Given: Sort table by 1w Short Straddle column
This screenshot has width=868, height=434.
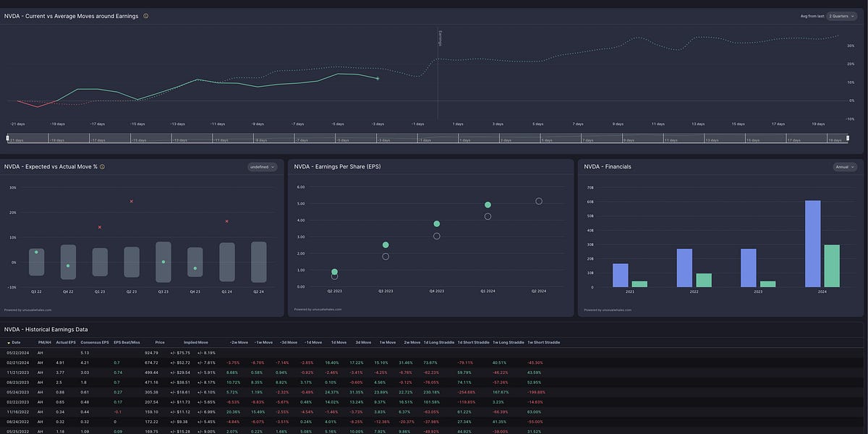Looking at the screenshot, I should [x=543, y=342].
